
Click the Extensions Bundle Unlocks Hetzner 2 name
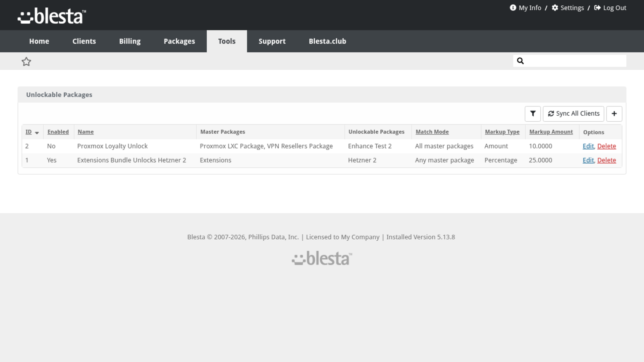click(131, 160)
